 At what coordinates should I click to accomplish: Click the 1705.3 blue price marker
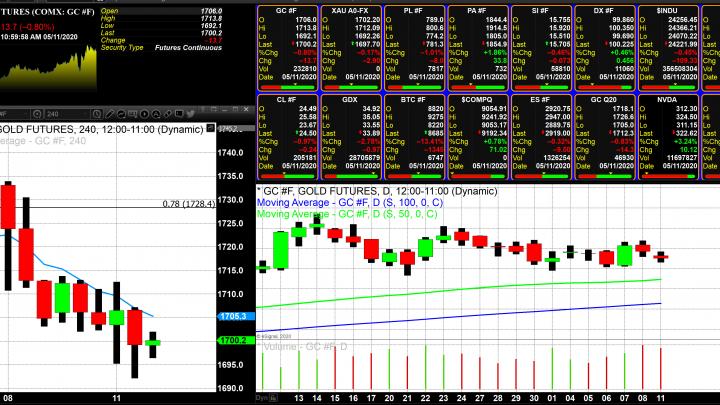(x=236, y=316)
